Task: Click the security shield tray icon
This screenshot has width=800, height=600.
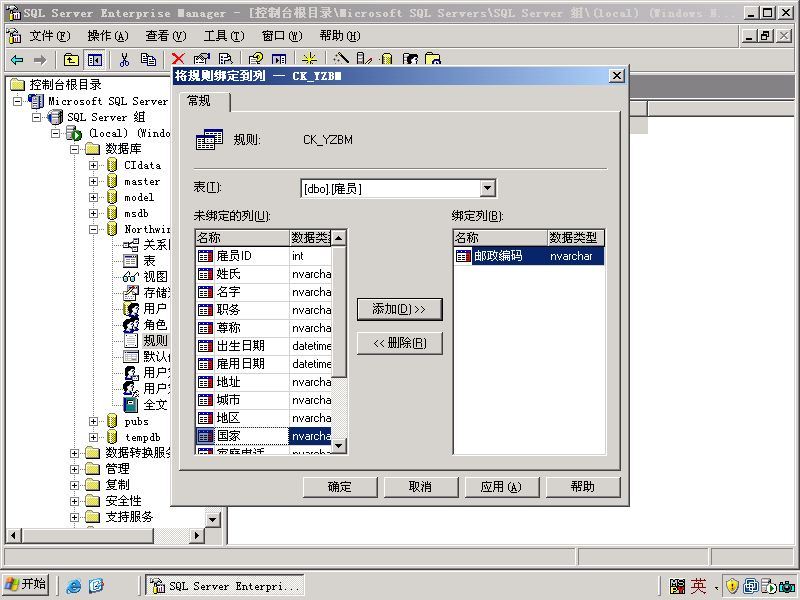Action: pos(732,586)
